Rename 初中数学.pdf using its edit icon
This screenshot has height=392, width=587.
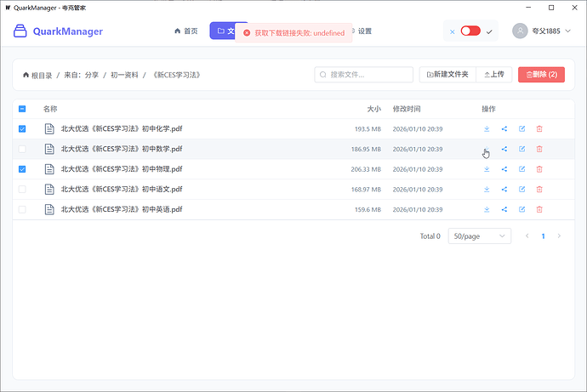521,149
